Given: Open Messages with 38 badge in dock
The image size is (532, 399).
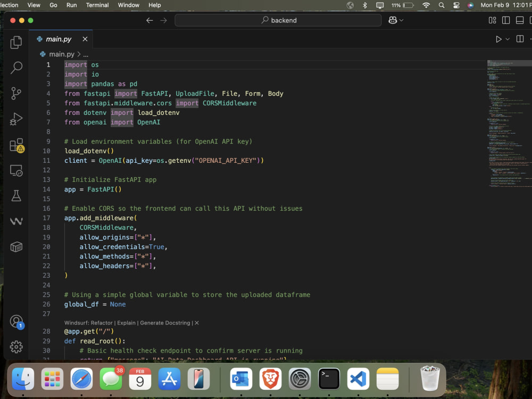Looking at the screenshot, I should tap(111, 379).
